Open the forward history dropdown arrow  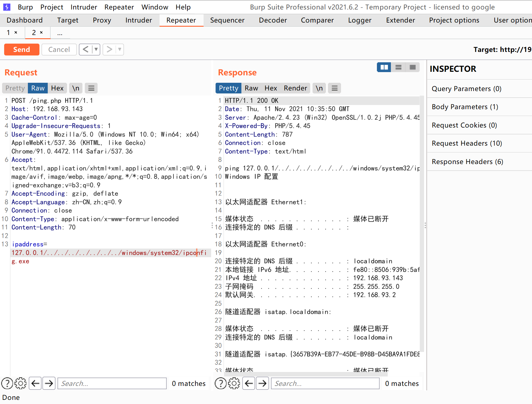pos(120,49)
